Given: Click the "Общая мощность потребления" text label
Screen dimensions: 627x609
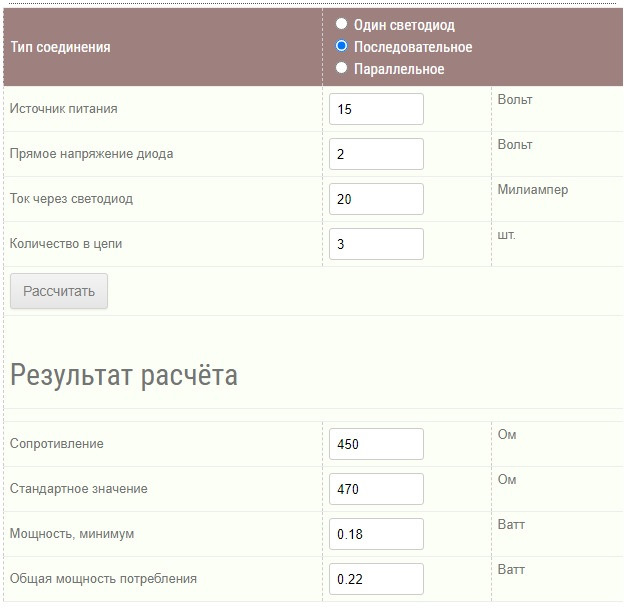Looking at the screenshot, I should 103,579.
